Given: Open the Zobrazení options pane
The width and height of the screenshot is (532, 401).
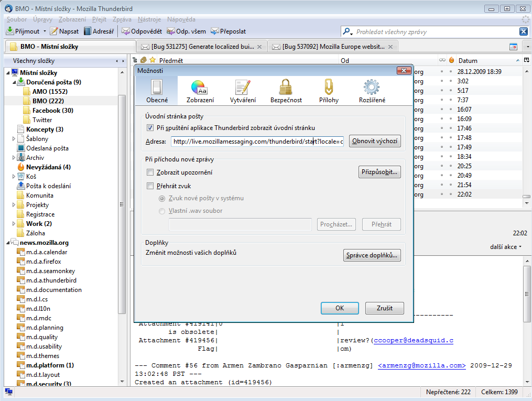Looking at the screenshot, I should point(200,91).
